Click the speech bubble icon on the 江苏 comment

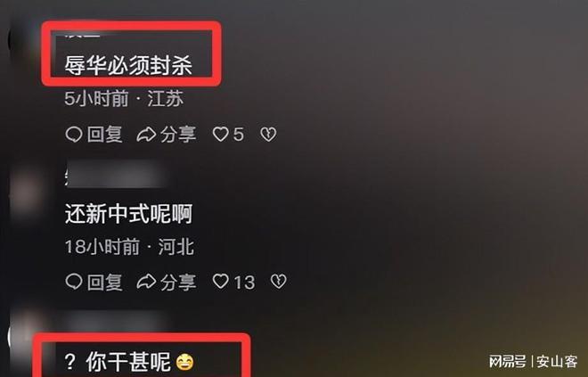74,135
